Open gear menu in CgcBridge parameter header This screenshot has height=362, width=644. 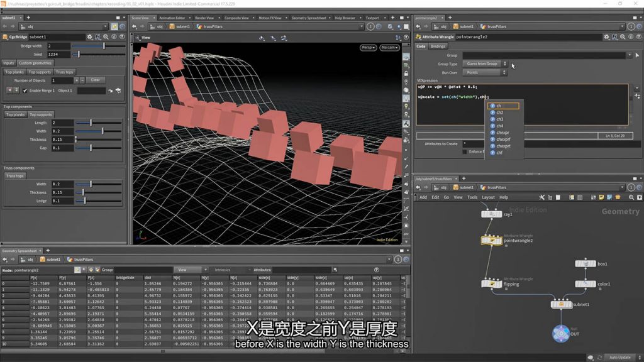[90, 37]
